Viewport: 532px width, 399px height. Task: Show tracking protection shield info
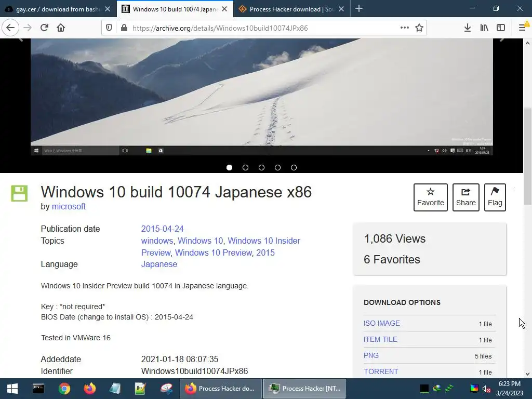(109, 28)
